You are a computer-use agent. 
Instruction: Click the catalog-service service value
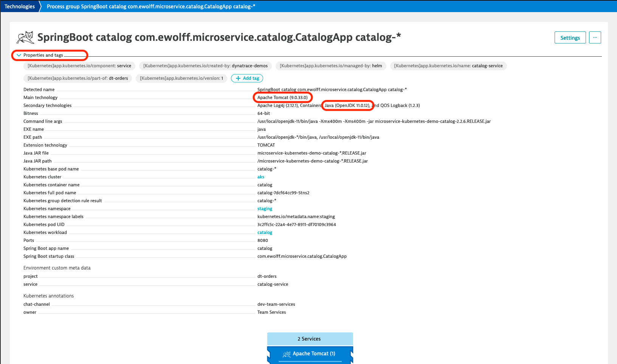[x=273, y=284]
